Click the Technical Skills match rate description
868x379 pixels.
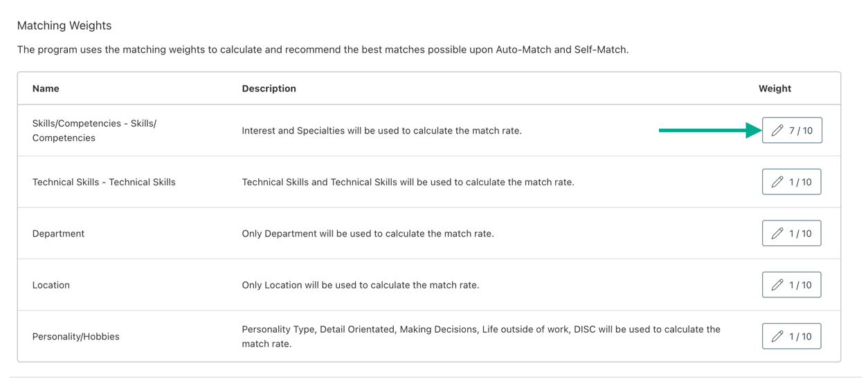(408, 183)
